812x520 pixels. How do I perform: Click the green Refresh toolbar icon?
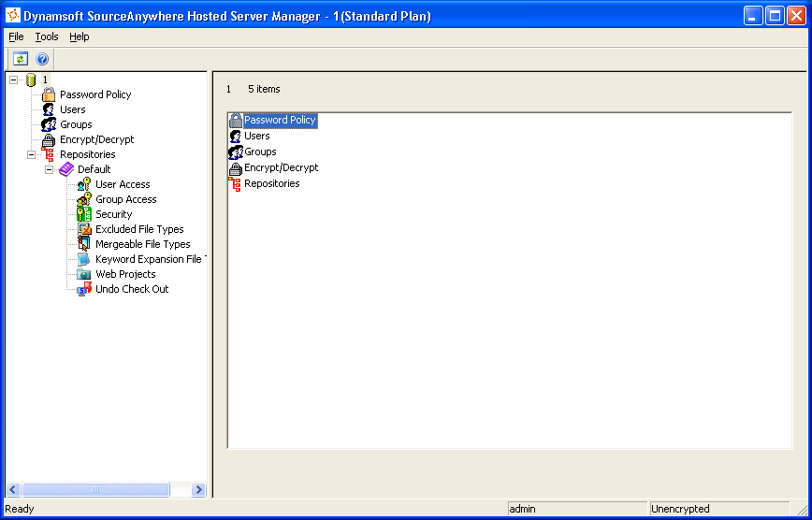click(x=21, y=59)
